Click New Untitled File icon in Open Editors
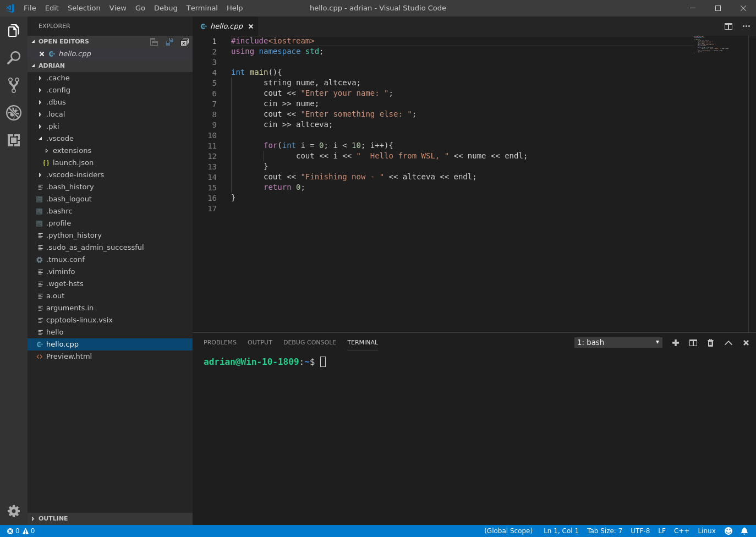The width and height of the screenshot is (756, 537). [154, 42]
